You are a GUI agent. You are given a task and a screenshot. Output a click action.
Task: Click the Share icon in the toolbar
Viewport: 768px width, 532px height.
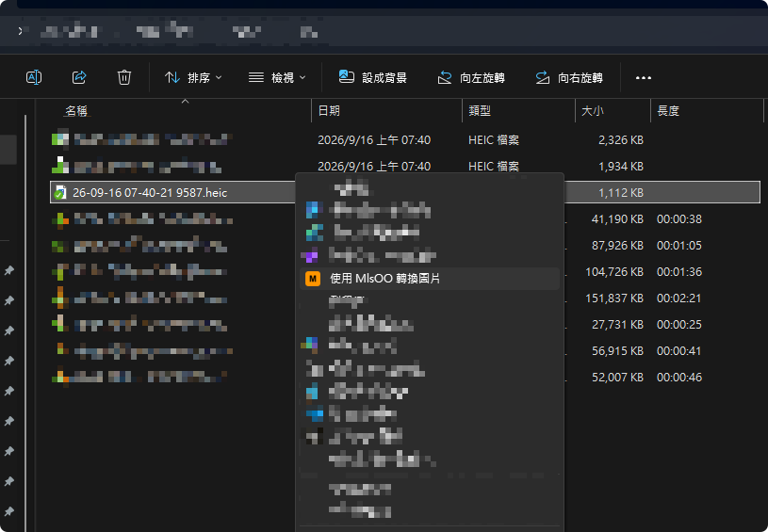click(79, 77)
